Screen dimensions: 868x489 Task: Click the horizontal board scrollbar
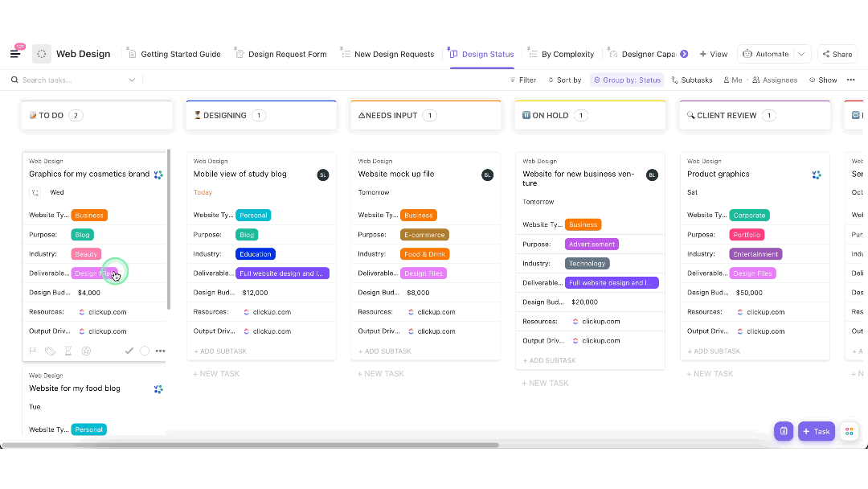pos(250,445)
